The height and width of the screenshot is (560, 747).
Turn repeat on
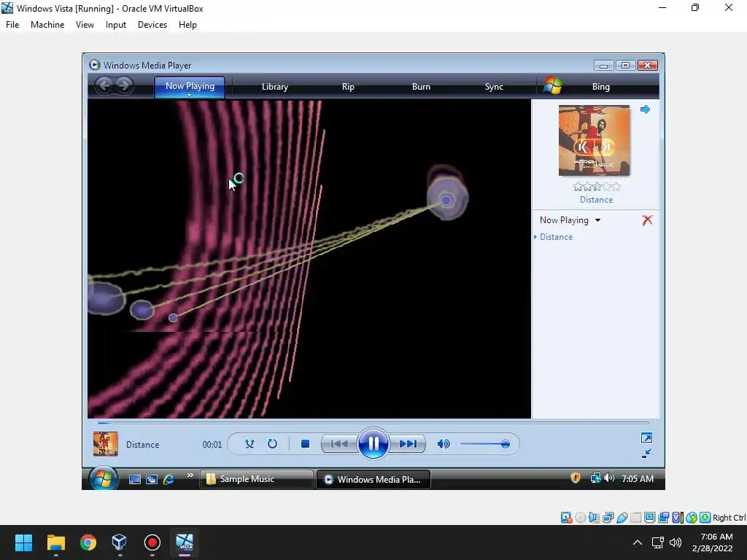click(272, 444)
